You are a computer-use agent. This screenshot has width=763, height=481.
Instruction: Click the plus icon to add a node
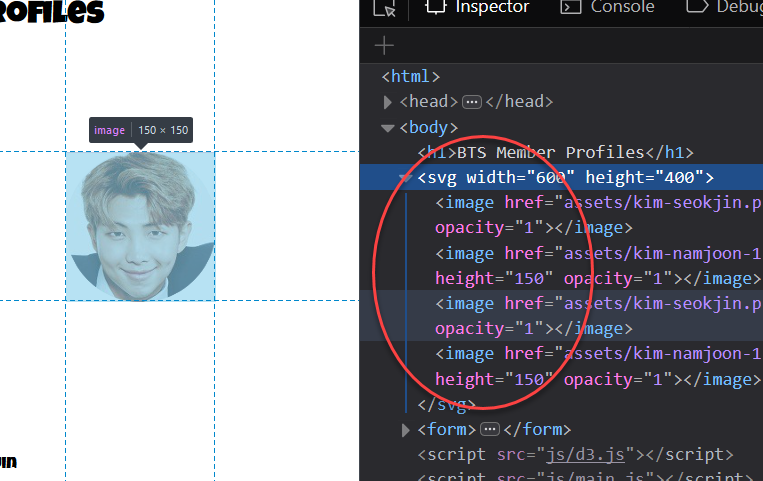pos(384,46)
